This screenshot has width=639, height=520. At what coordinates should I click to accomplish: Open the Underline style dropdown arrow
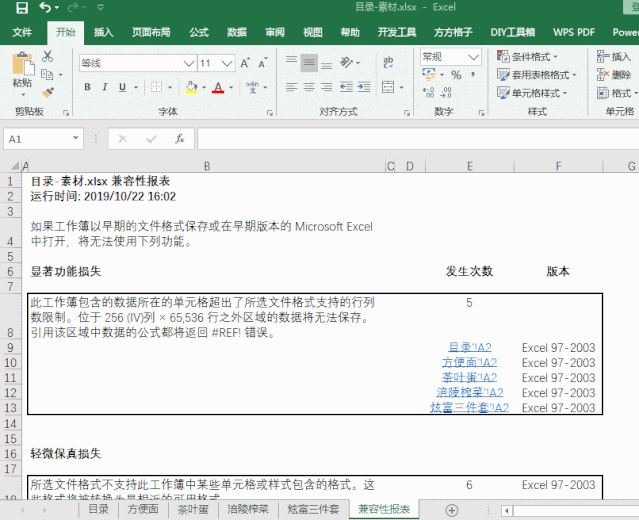pyautogui.click(x=136, y=87)
